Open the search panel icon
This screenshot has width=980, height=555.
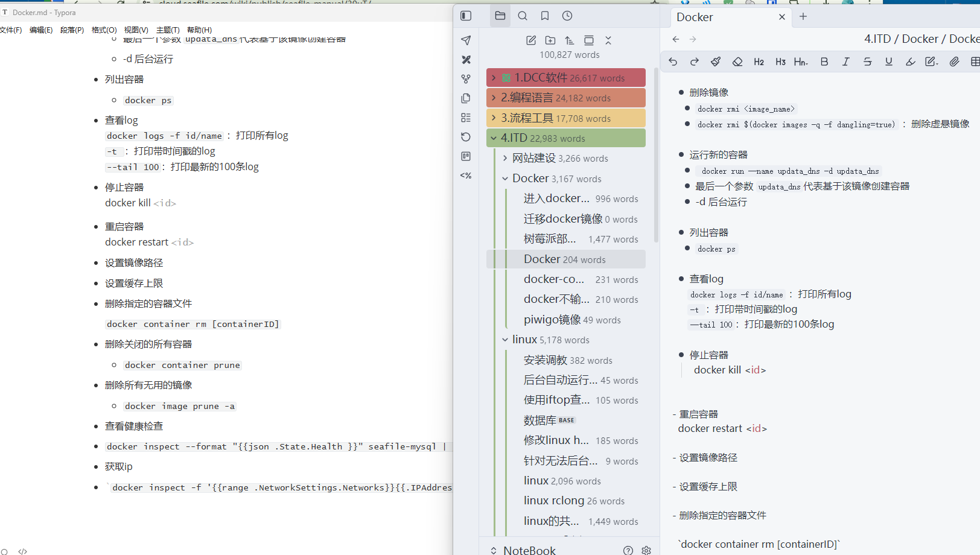(x=523, y=16)
